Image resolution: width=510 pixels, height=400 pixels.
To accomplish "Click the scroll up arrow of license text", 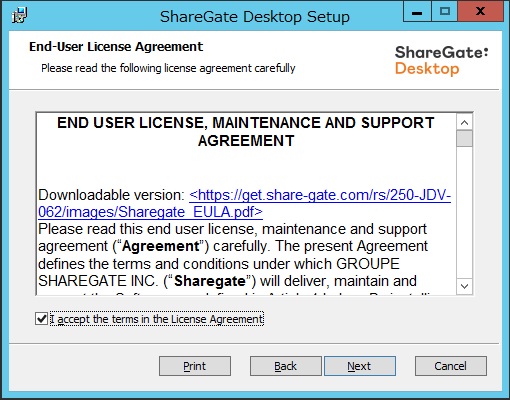I will [x=464, y=122].
